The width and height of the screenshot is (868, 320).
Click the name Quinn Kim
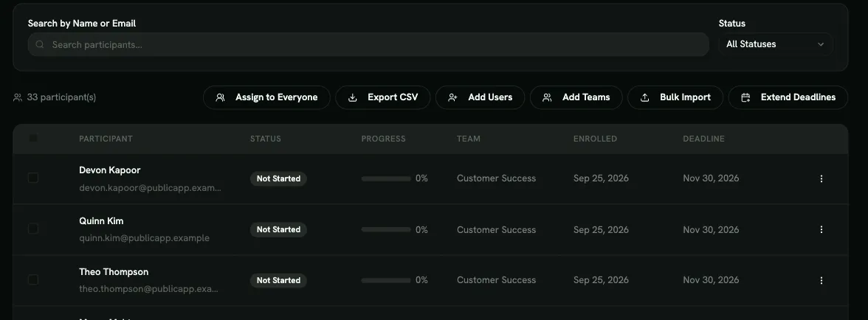[x=101, y=220]
